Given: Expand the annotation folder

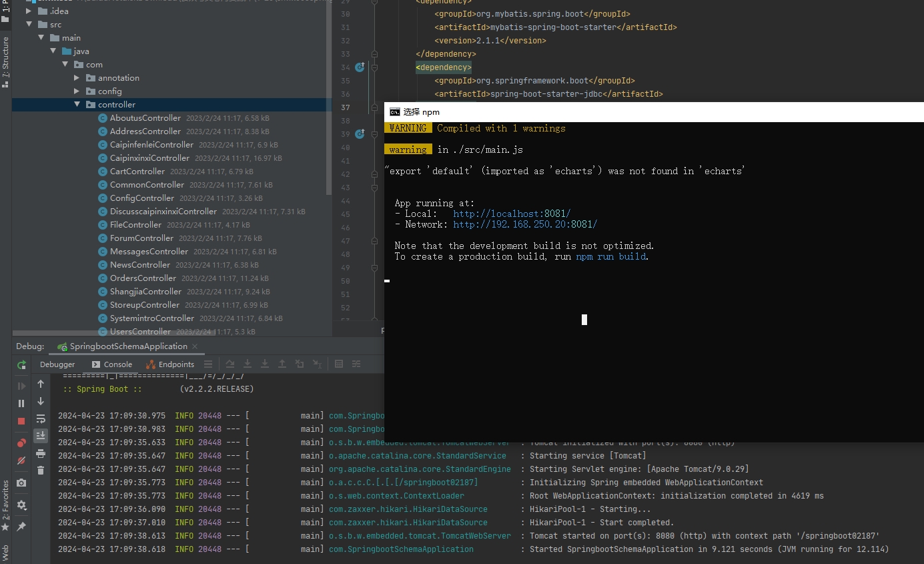Looking at the screenshot, I should point(77,78).
